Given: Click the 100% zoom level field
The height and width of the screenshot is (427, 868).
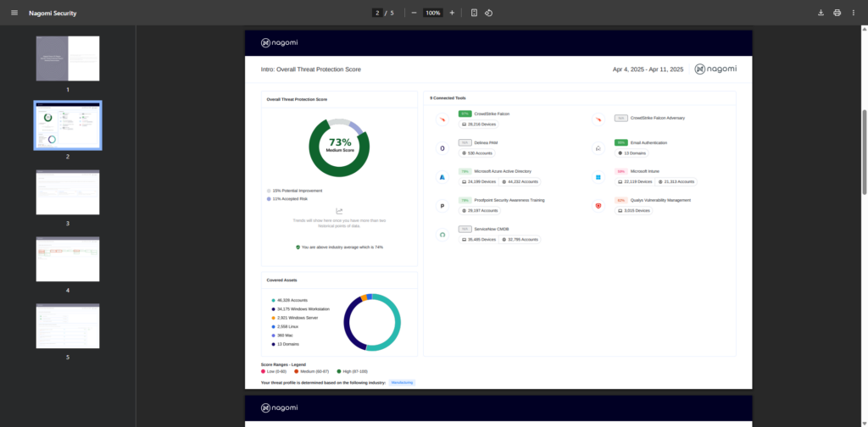Looking at the screenshot, I should (x=433, y=13).
